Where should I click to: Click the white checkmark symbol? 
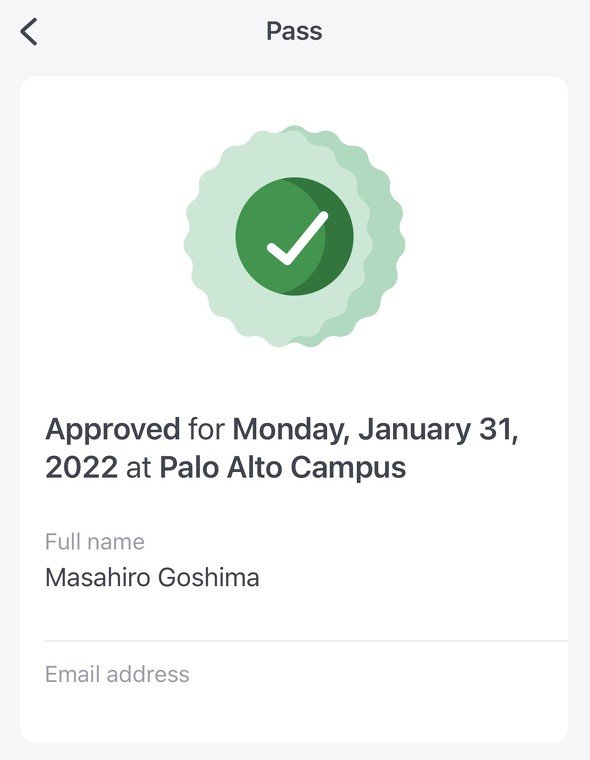click(298, 238)
